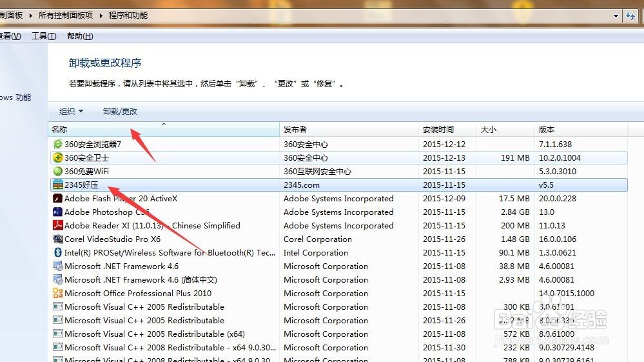Image resolution: width=644 pixels, height=362 pixels.
Task: Click the 2345好压 archive icon
Action: pos(58,185)
